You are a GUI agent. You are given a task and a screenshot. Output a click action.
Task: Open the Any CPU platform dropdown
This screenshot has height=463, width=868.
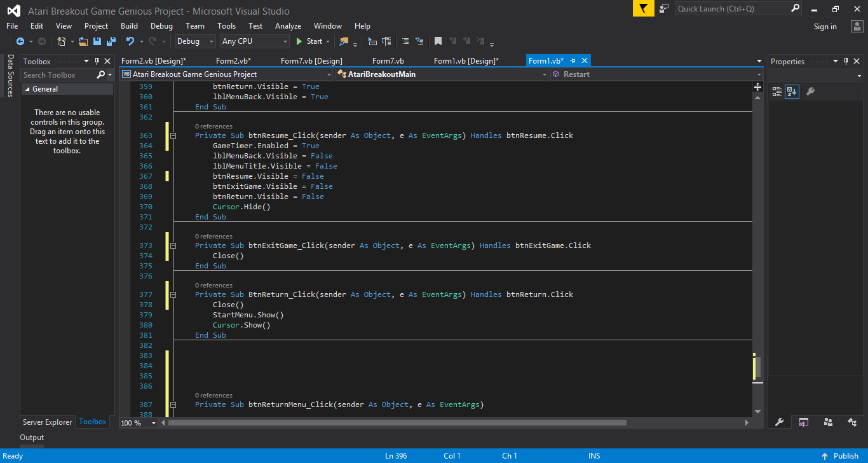tap(254, 41)
